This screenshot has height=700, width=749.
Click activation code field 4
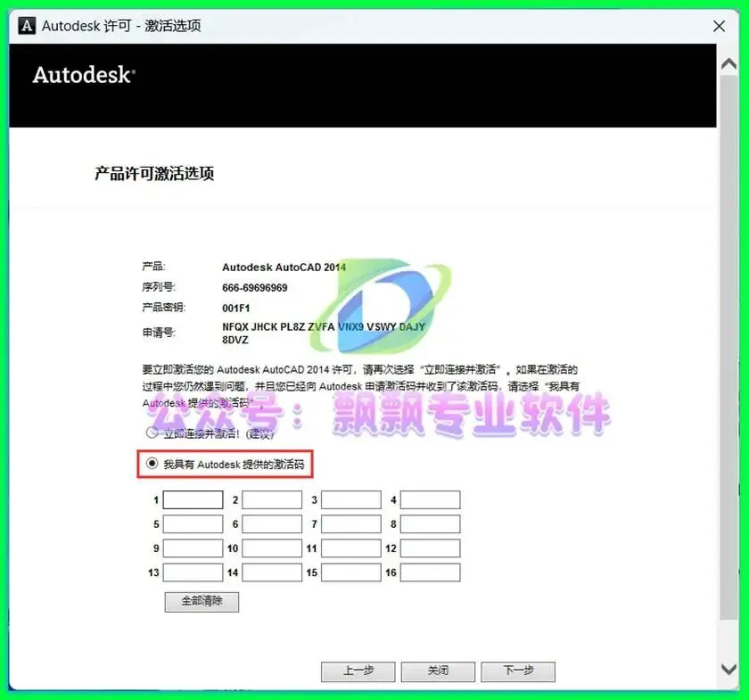(430, 499)
